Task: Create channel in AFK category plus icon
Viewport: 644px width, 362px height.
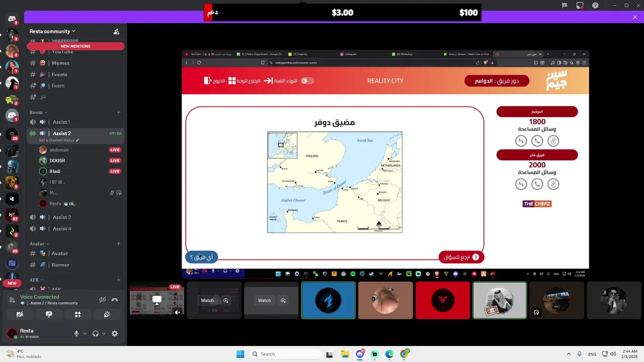Action: pos(119,280)
